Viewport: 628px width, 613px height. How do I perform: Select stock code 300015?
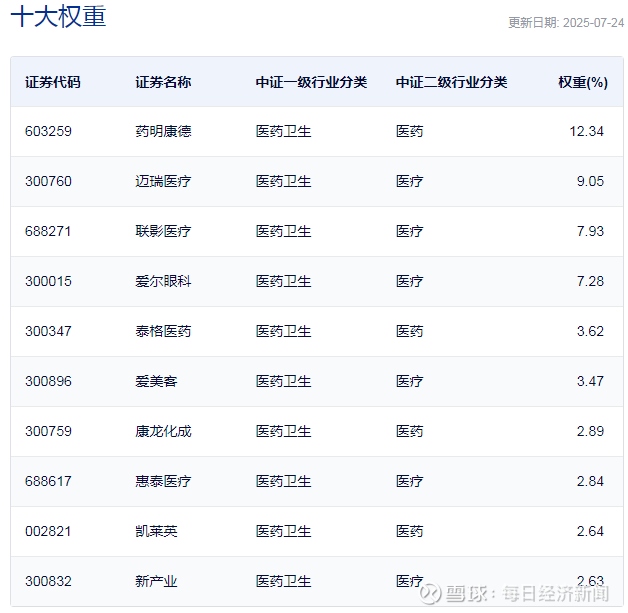point(48,281)
